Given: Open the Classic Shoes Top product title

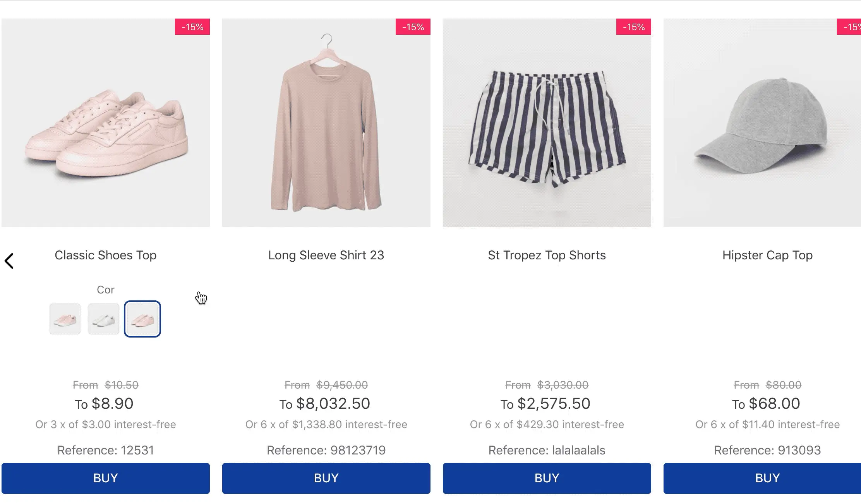Looking at the screenshot, I should 106,255.
